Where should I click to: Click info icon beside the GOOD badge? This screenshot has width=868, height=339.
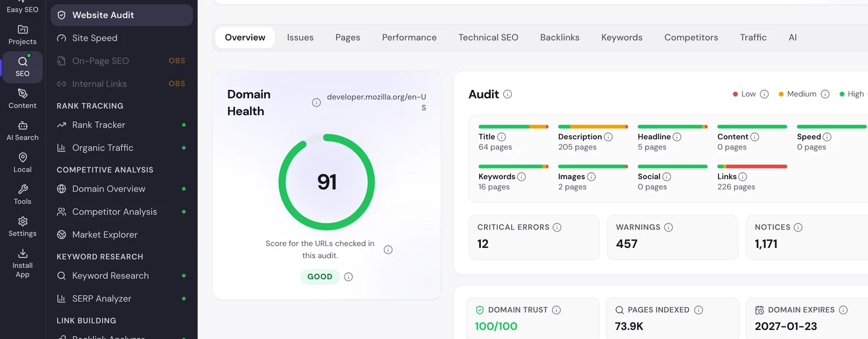click(x=348, y=277)
